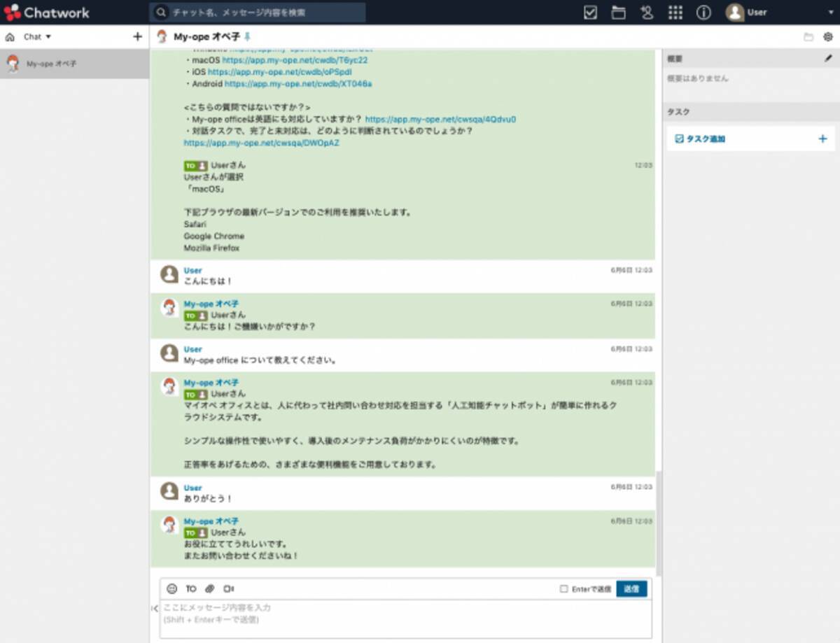
Task: Click the plus to add a task
Action: pyautogui.click(x=822, y=139)
